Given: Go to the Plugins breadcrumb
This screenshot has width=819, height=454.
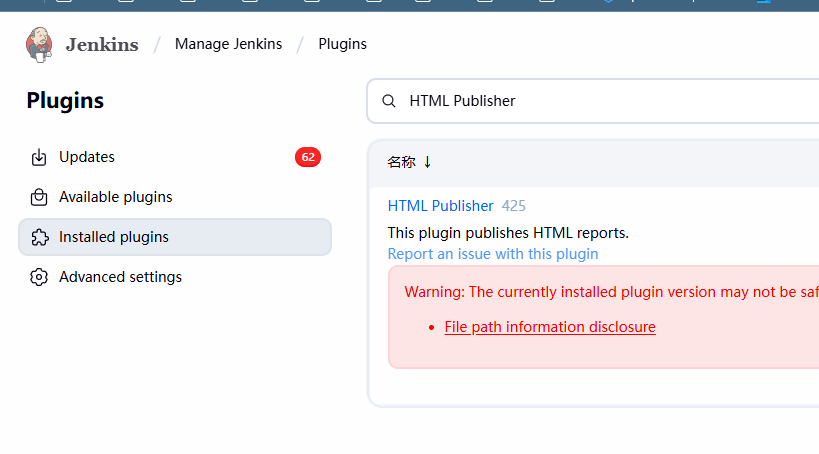Looking at the screenshot, I should 342,44.
